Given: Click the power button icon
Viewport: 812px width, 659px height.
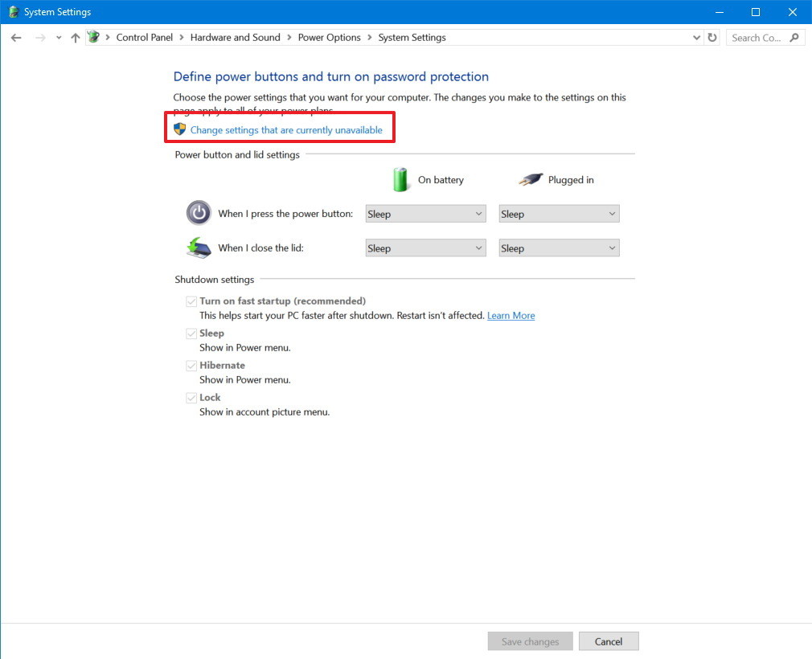Looking at the screenshot, I should (199, 213).
